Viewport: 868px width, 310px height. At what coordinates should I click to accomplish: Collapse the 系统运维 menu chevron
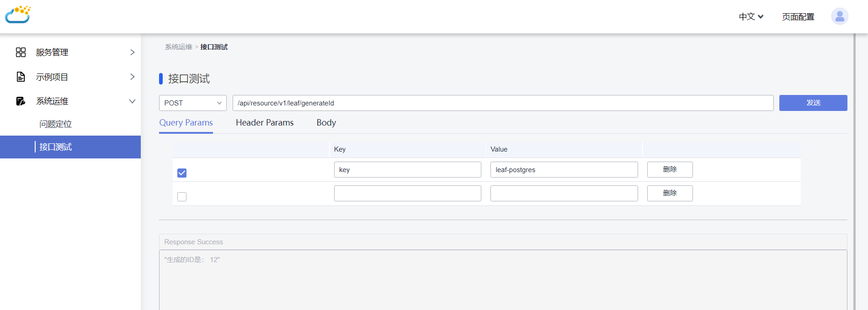(132, 101)
